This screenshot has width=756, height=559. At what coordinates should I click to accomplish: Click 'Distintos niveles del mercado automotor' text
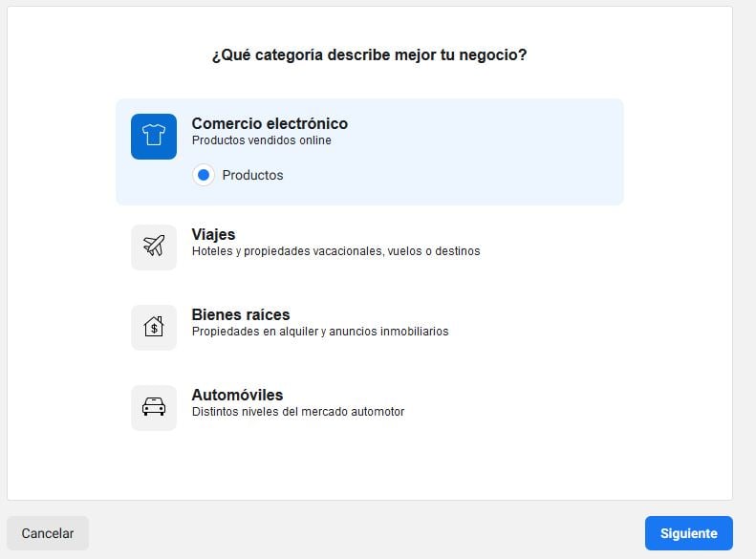tap(298, 412)
